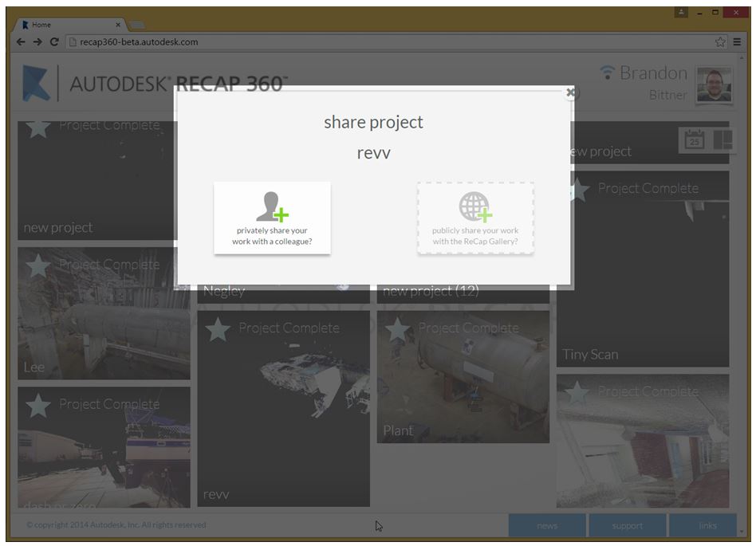Image resolution: width=756 pixels, height=546 pixels.
Task: Click the news footer button
Action: click(547, 526)
